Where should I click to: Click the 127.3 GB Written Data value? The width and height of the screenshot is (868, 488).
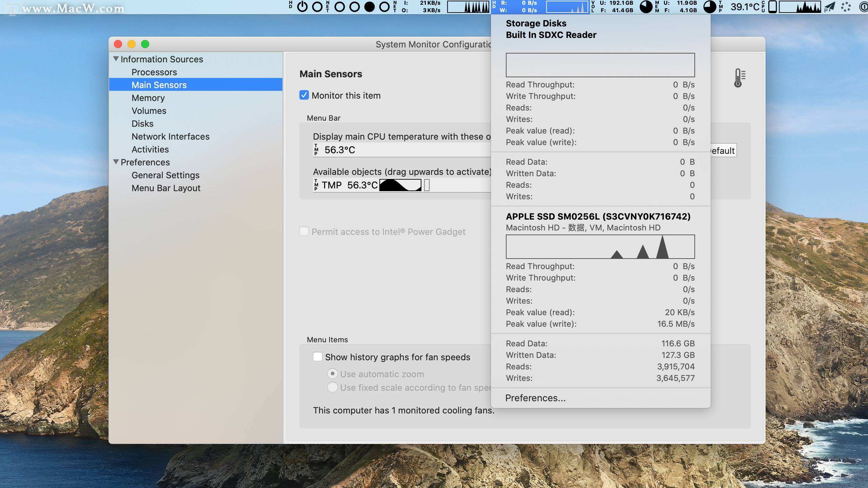[x=678, y=355]
